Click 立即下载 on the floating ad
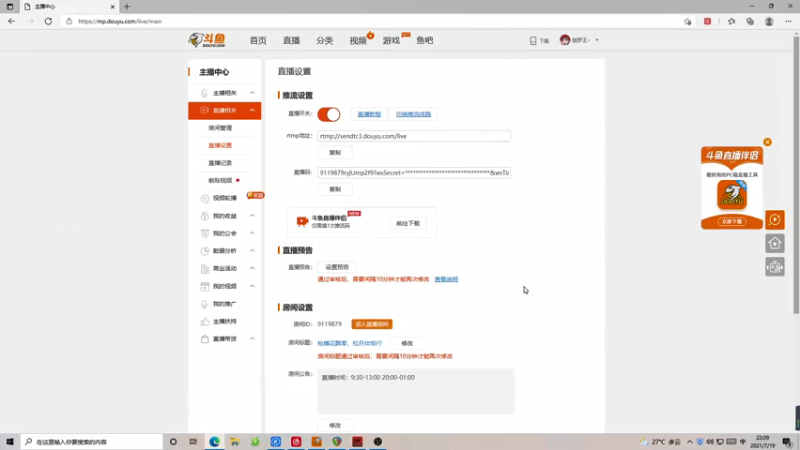 pos(732,221)
